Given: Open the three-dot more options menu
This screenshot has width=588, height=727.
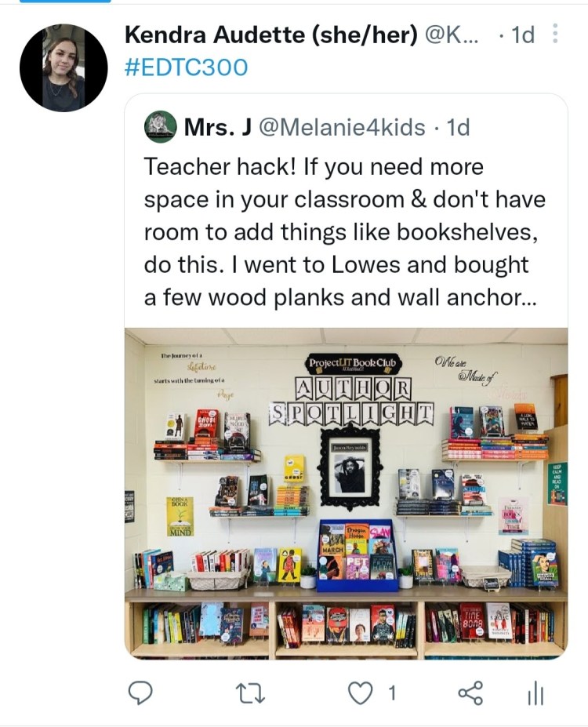Looking at the screenshot, I should tap(555, 34).
